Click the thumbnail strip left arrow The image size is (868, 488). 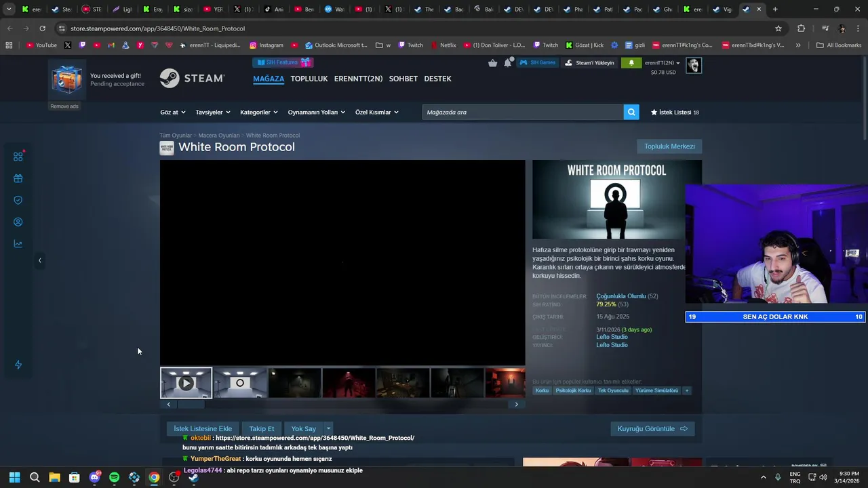pyautogui.click(x=169, y=405)
